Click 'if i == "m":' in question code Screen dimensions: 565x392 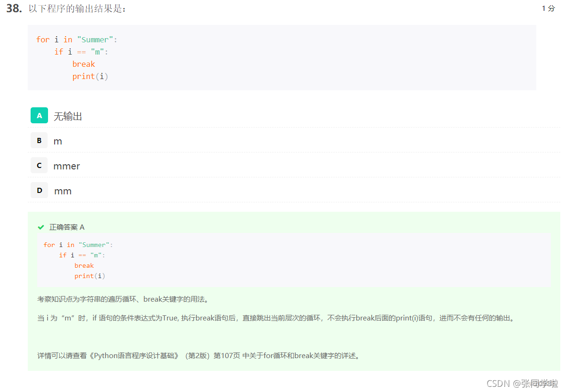pyautogui.click(x=81, y=52)
